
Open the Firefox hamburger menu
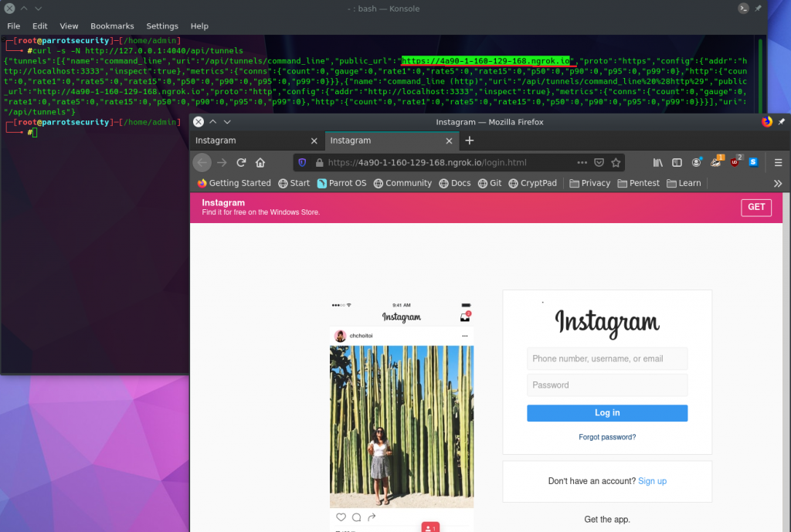pos(778,162)
